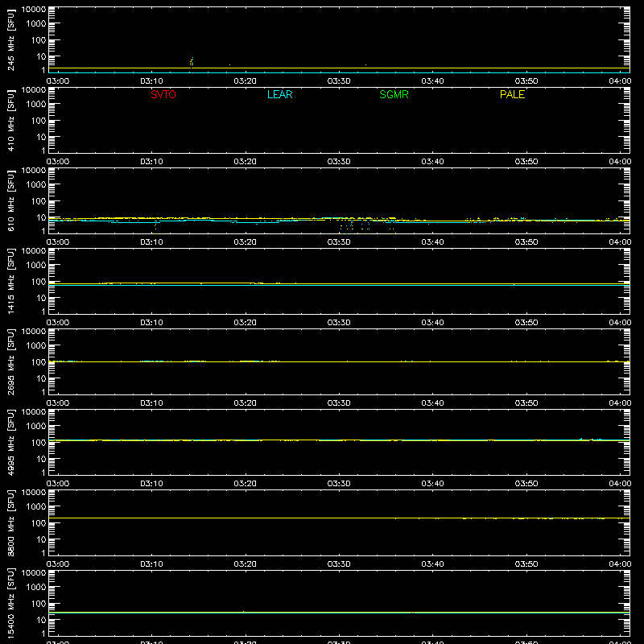The image size is (644, 644).
Task: Select the 8800 MHz [SFU] axis label
Action: pos(10,522)
